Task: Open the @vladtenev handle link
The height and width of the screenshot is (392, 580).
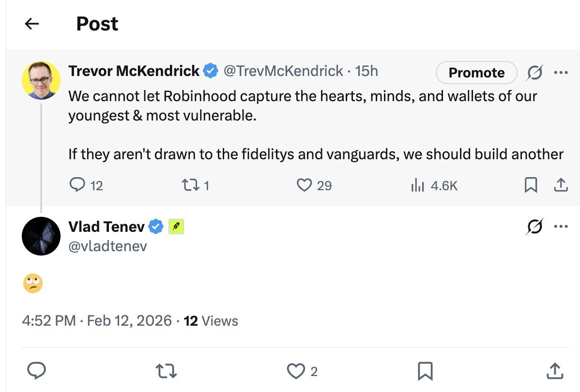Action: pos(107,246)
